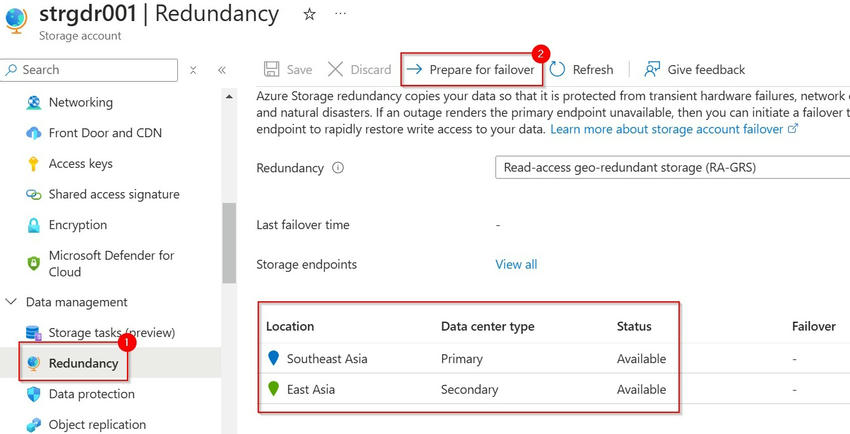
Task: Click the Encryption lock icon
Action: tap(33, 226)
